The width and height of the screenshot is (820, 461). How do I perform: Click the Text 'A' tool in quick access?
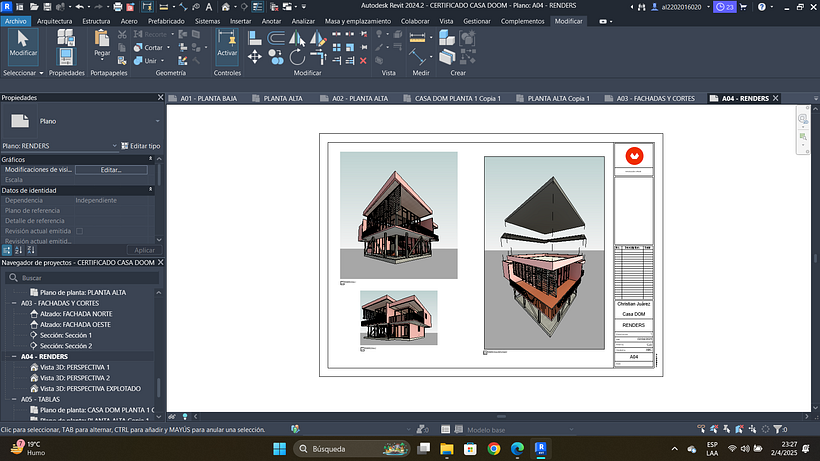(209, 7)
